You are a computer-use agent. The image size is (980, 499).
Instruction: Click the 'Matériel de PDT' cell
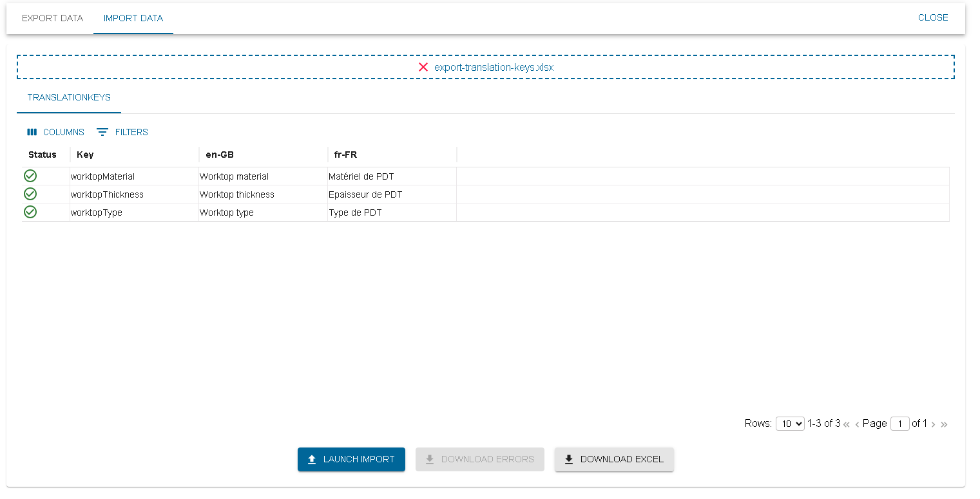pyautogui.click(x=392, y=176)
